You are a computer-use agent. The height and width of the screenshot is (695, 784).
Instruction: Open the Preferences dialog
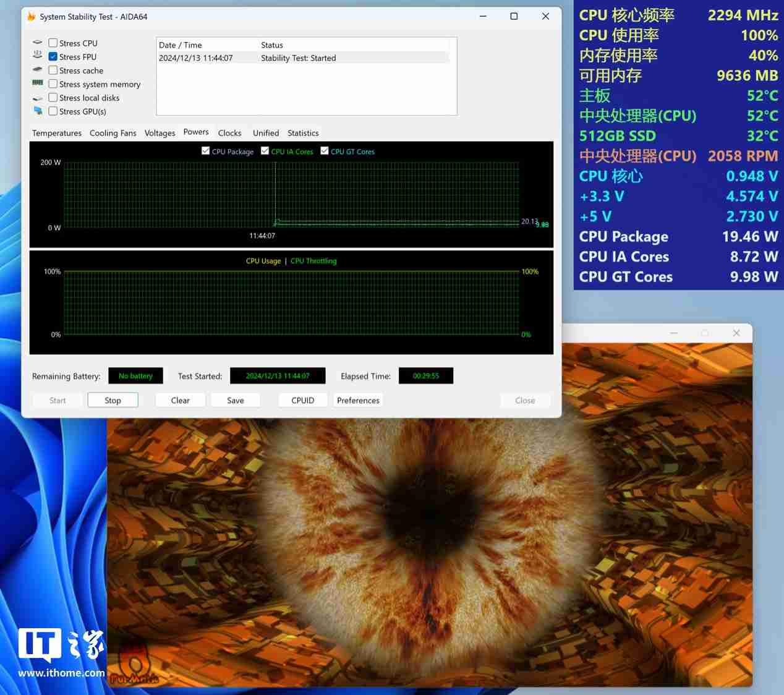pyautogui.click(x=358, y=401)
